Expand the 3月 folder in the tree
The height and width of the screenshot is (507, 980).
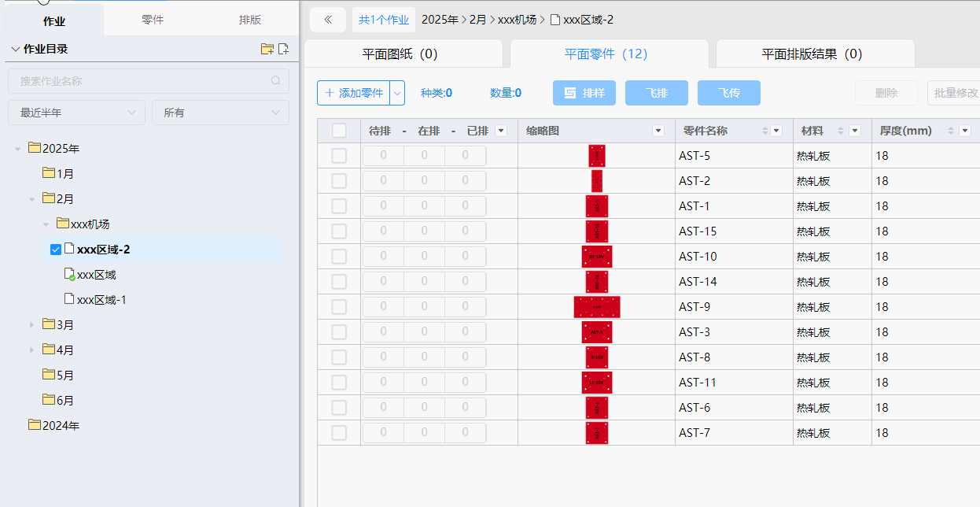point(32,325)
